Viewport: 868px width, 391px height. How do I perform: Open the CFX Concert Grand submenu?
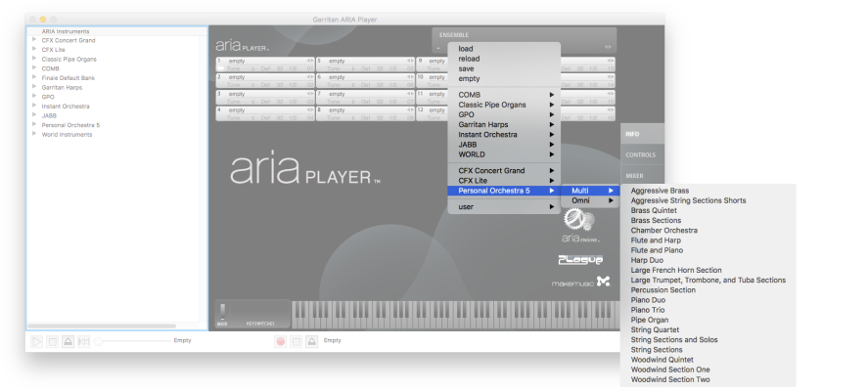(504, 170)
